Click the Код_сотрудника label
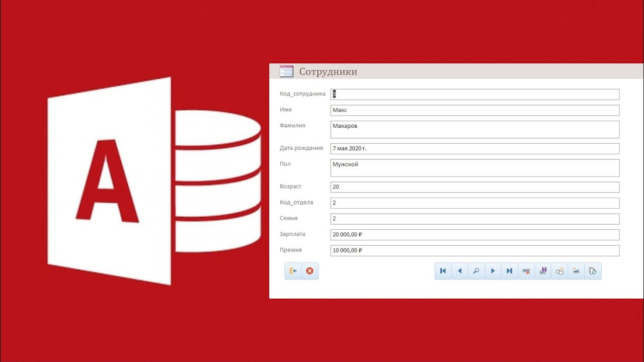 pos(302,94)
